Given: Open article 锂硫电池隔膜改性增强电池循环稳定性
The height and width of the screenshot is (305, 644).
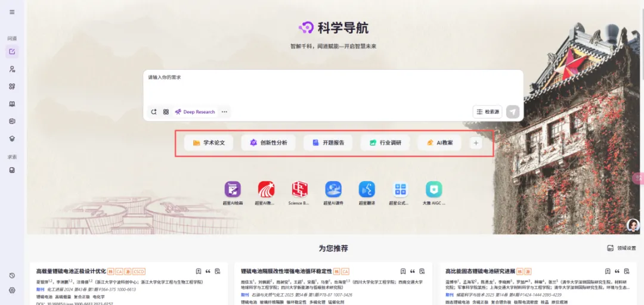Looking at the screenshot, I should [x=286, y=271].
